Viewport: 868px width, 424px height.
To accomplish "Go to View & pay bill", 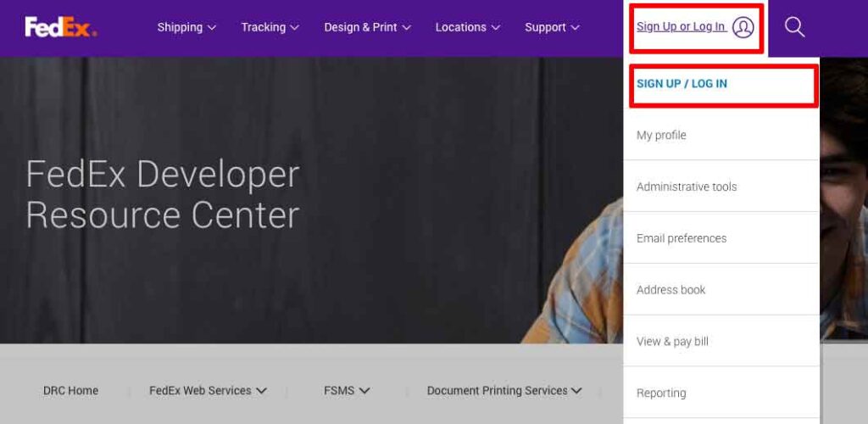I will pos(721,341).
